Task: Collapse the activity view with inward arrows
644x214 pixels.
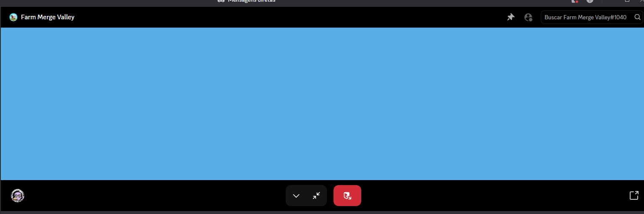Action: [x=316, y=196]
